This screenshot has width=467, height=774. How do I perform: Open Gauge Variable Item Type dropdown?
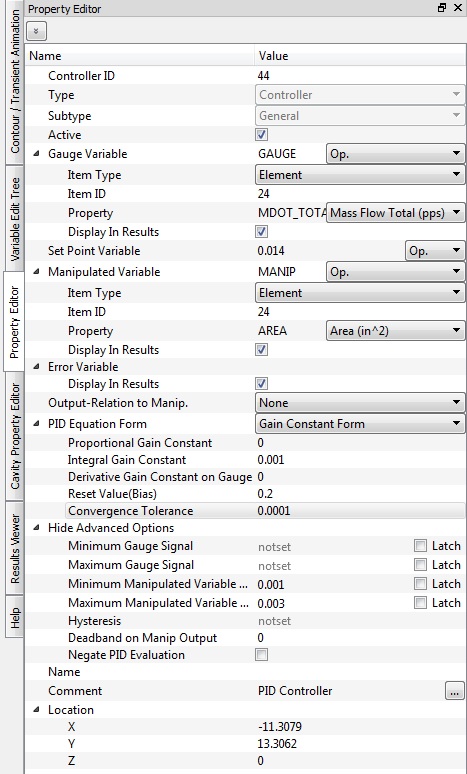pos(360,175)
